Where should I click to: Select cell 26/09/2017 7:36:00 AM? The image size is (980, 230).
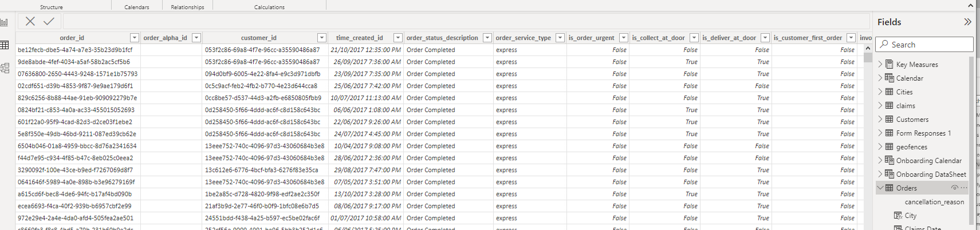[x=367, y=62]
